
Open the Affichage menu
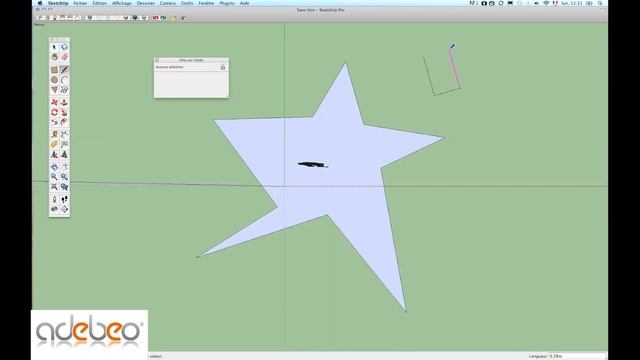tap(122, 3)
